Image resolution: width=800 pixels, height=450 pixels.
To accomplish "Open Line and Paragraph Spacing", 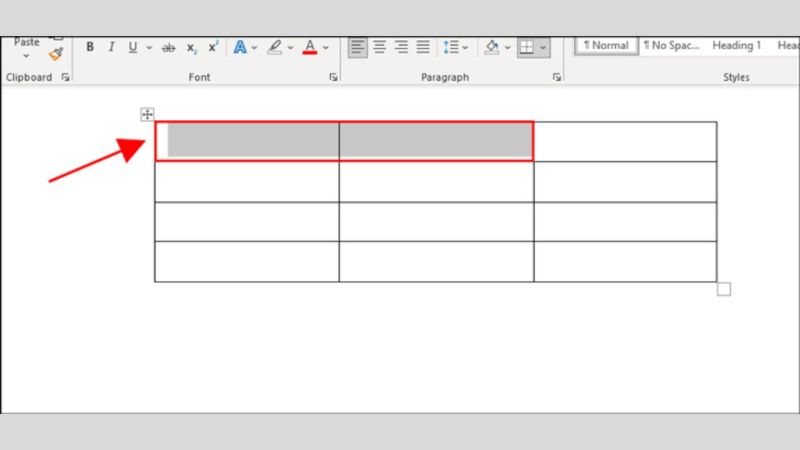I will pyautogui.click(x=451, y=47).
